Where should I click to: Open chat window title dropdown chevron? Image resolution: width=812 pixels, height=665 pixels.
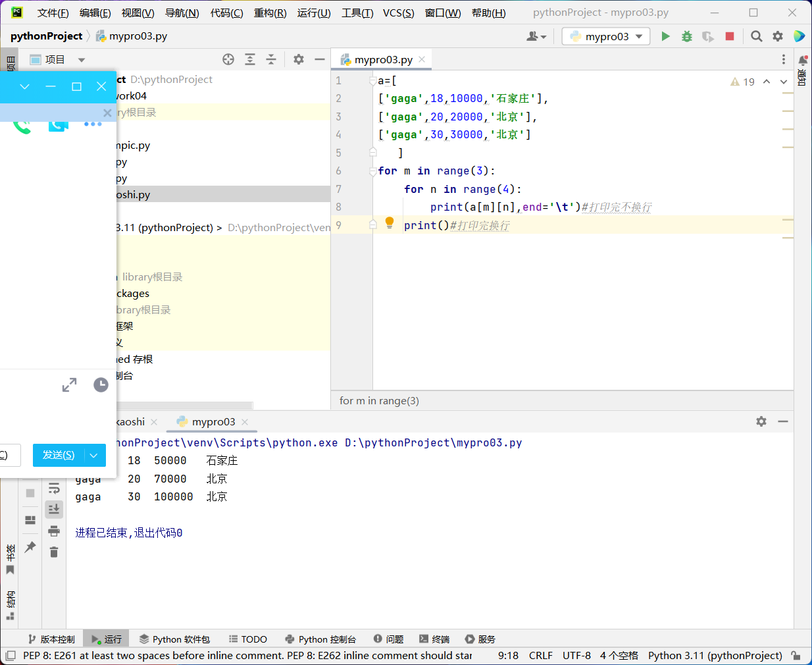24,86
